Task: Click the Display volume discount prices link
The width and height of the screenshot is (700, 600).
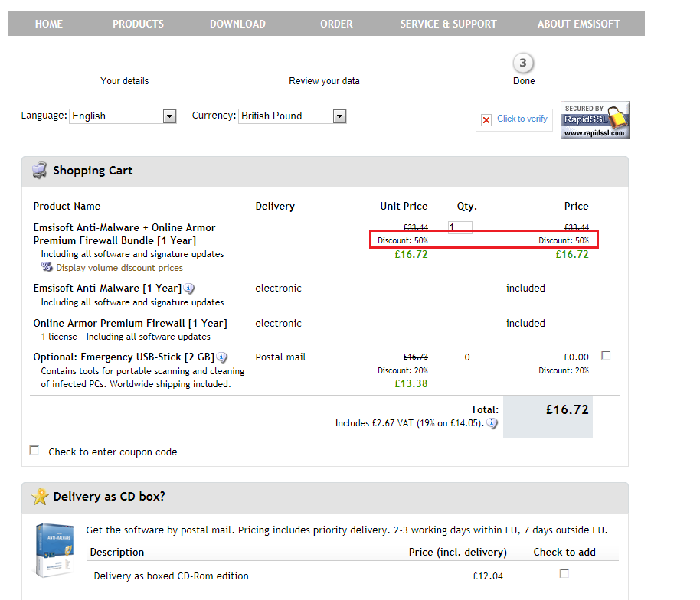Action: (119, 268)
